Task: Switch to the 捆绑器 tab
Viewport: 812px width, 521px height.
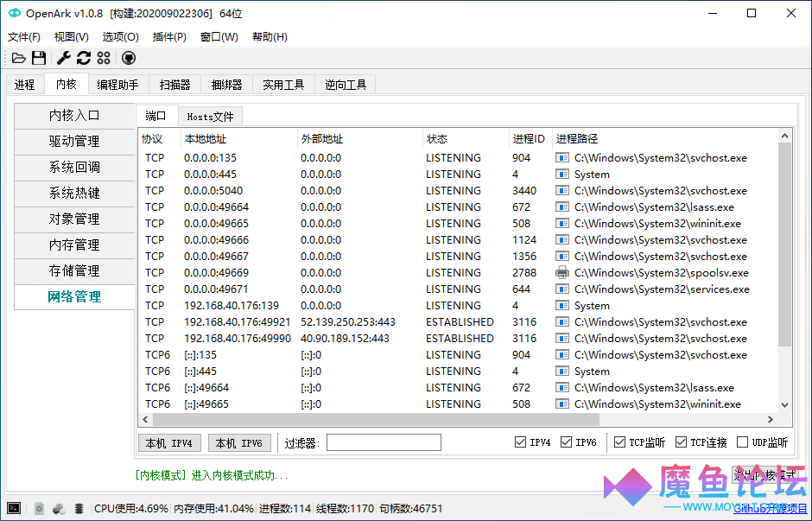Action: (x=227, y=85)
